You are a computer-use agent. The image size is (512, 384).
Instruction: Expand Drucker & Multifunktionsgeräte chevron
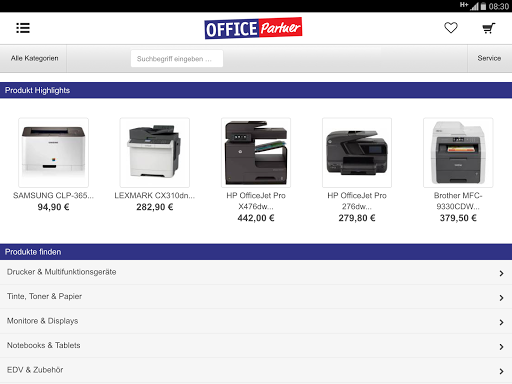(x=501, y=273)
